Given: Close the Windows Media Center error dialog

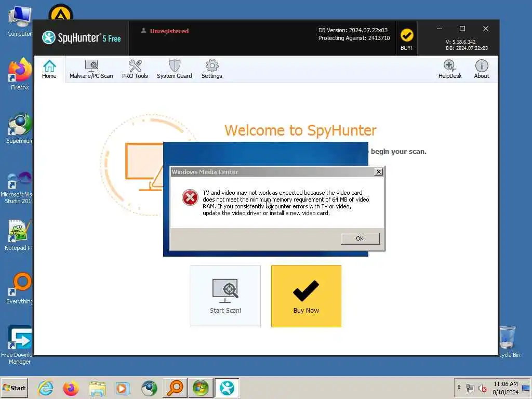Looking at the screenshot, I should [379, 171].
